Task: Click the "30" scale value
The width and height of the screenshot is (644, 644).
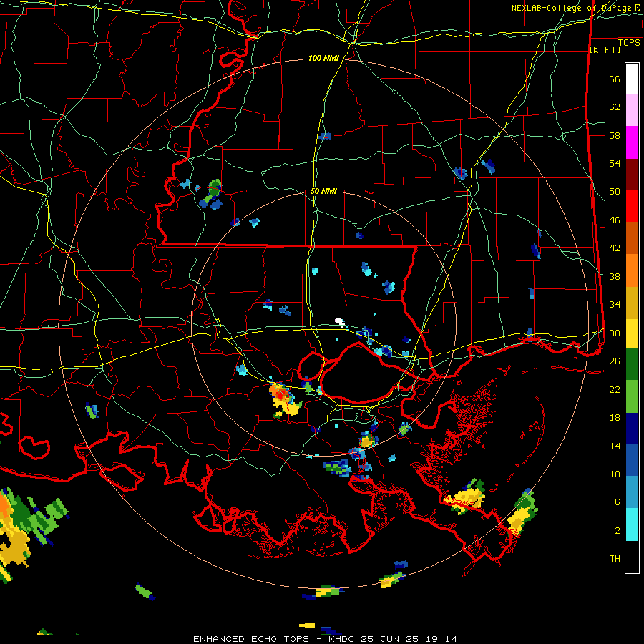Action: pyautogui.click(x=615, y=333)
